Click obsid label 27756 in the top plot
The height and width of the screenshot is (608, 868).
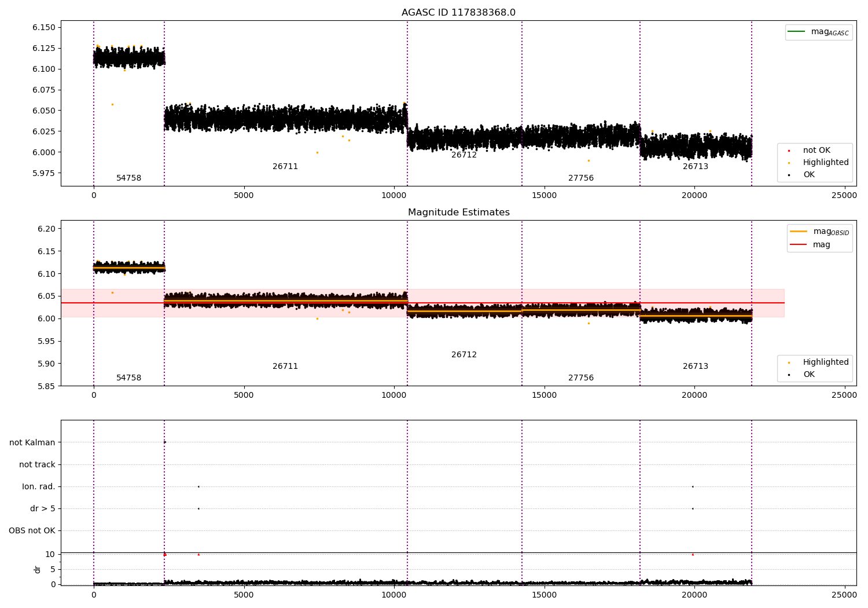click(581, 178)
